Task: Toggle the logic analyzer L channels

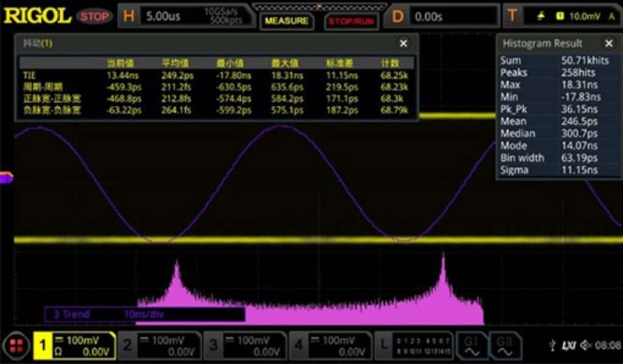Action: click(x=384, y=344)
